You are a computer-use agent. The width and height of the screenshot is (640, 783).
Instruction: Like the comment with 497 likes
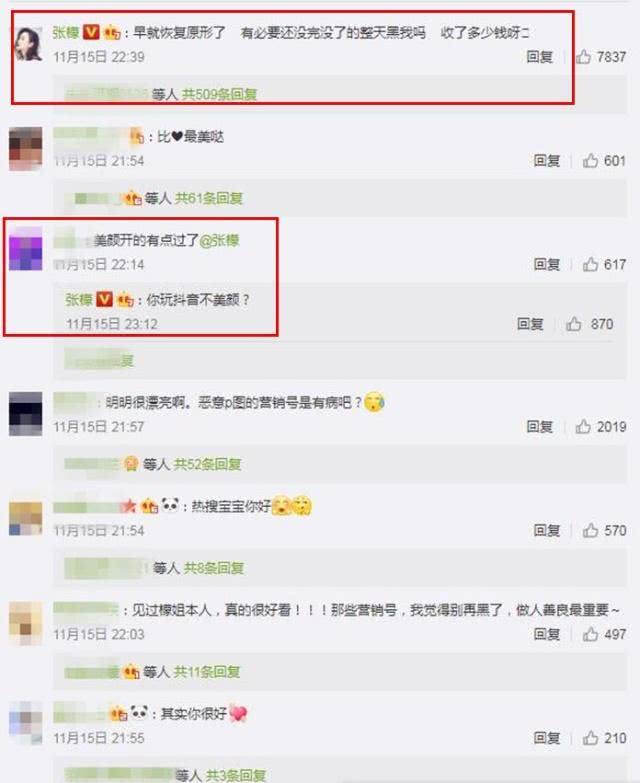click(x=590, y=634)
